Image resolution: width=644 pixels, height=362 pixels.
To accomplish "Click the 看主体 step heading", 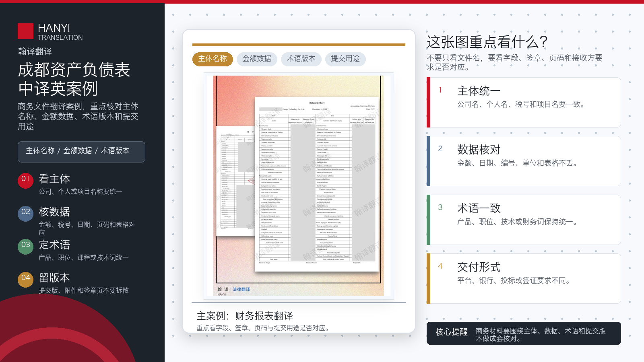I will 54,179.
